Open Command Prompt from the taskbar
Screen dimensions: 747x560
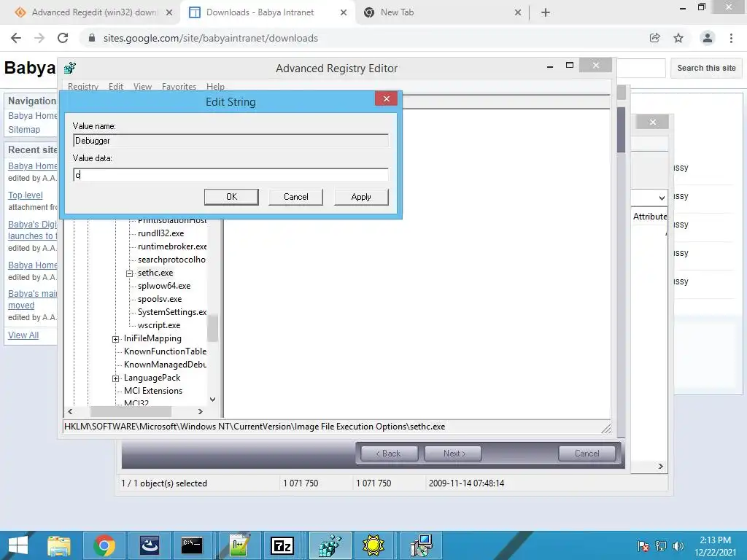(x=192, y=545)
